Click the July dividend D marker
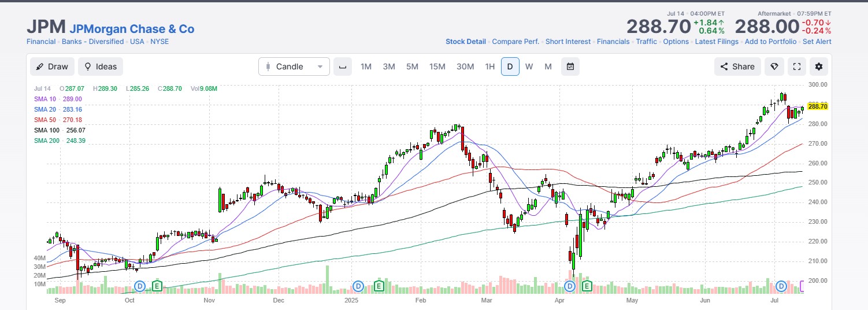This screenshot has height=310, width=868. (x=782, y=286)
